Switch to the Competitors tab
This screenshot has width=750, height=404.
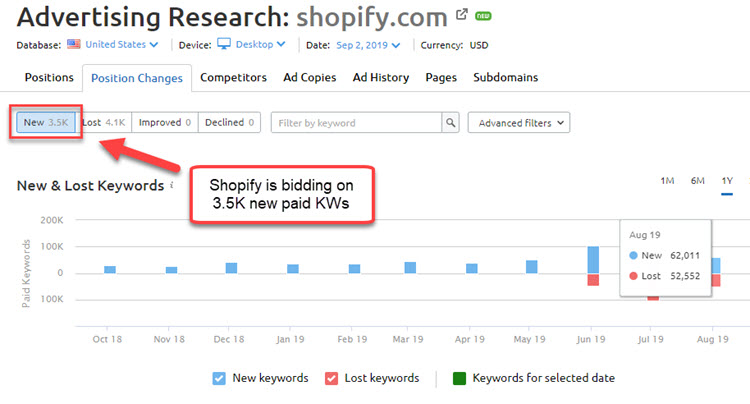(x=233, y=77)
